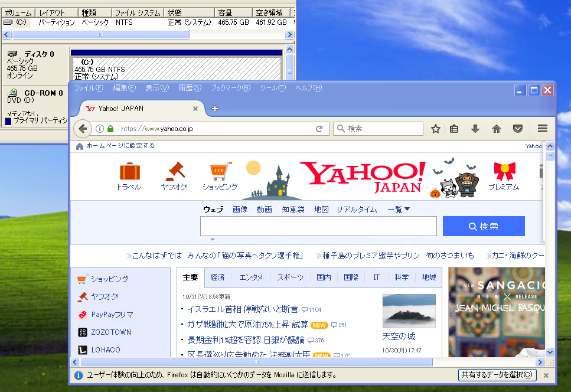This screenshot has height=392, width=571.
Task: Click Disk Management volume list scroll-right arrow
Action: 289,35
